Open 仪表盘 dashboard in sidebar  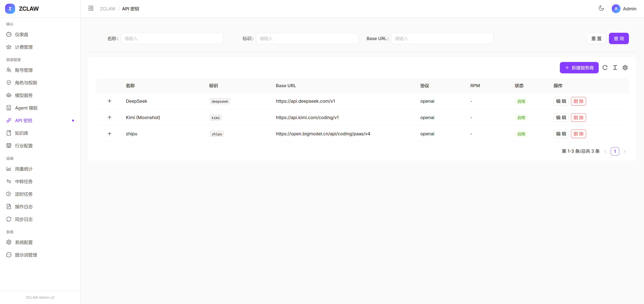coord(22,35)
